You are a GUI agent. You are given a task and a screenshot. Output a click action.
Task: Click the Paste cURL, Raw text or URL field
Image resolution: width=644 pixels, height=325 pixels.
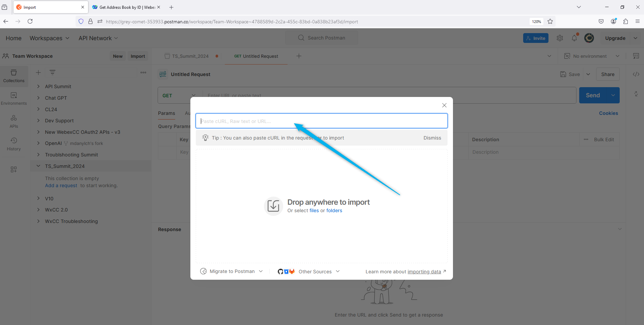[x=321, y=121]
